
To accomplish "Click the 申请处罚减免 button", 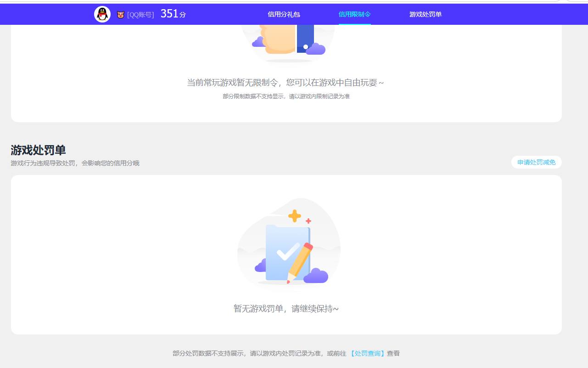I will click(536, 162).
